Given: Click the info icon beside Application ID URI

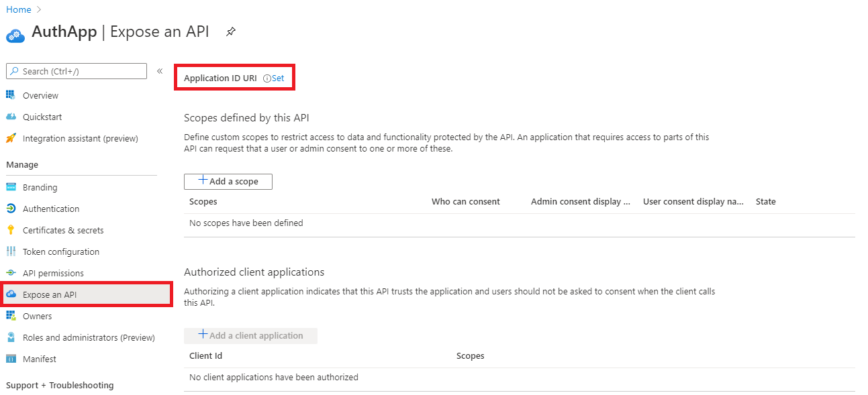Looking at the screenshot, I should [266, 78].
